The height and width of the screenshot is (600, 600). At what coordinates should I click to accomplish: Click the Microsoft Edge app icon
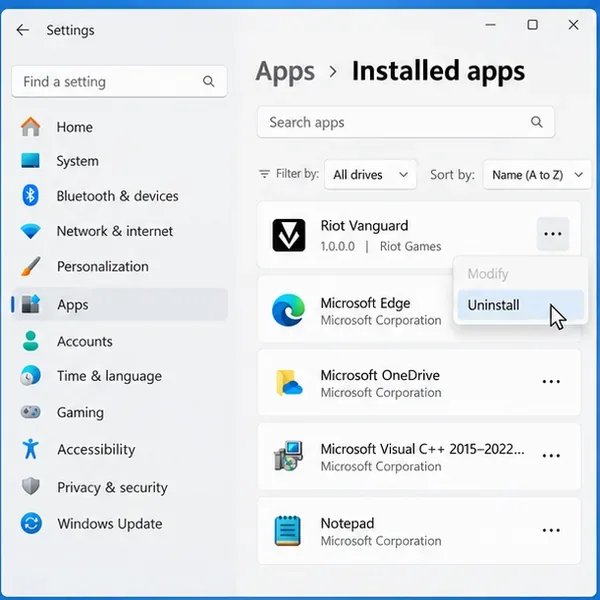289,310
